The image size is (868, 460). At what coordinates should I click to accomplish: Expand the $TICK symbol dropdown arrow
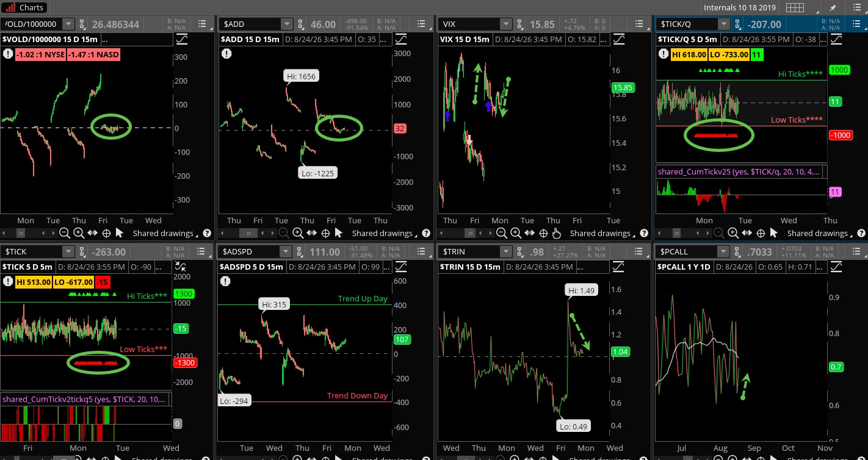[69, 252]
